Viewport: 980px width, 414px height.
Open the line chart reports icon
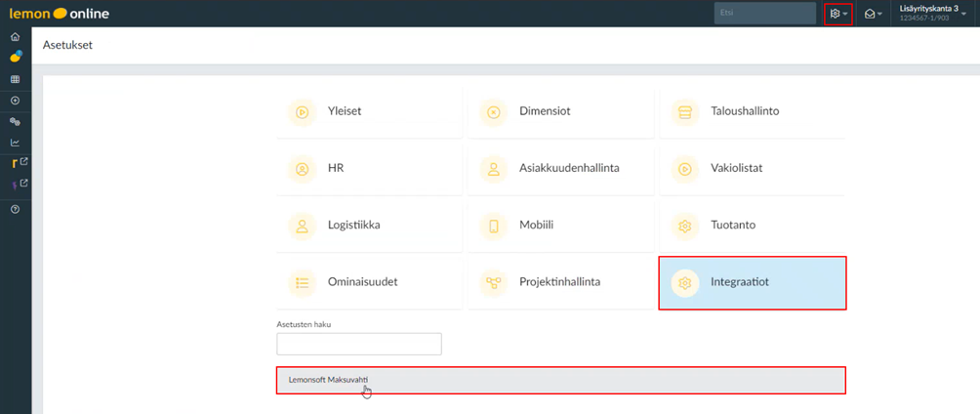(15, 143)
